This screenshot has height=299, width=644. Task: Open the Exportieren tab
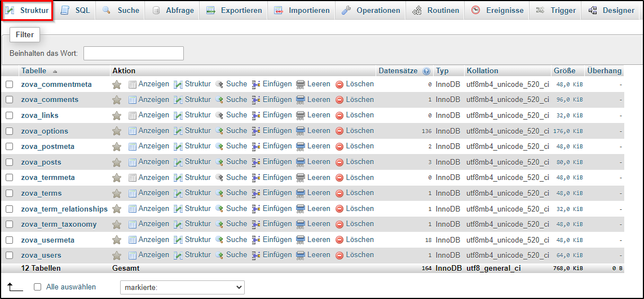tap(234, 11)
